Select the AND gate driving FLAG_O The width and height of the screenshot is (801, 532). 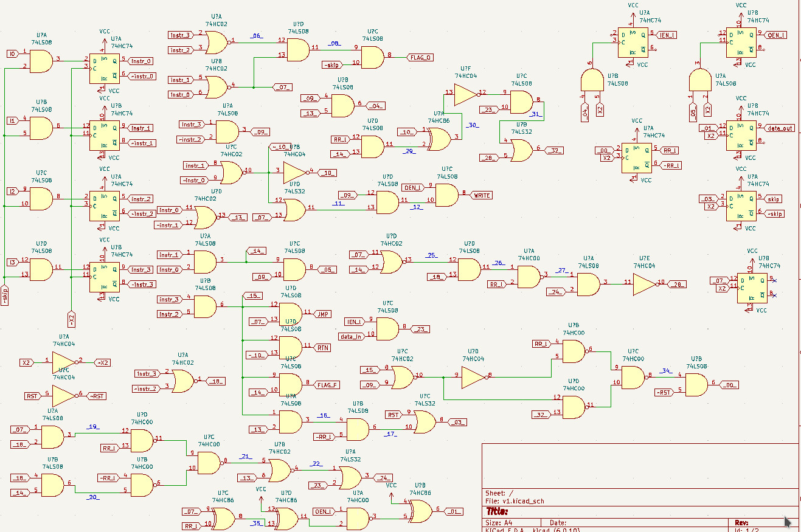[373, 57]
